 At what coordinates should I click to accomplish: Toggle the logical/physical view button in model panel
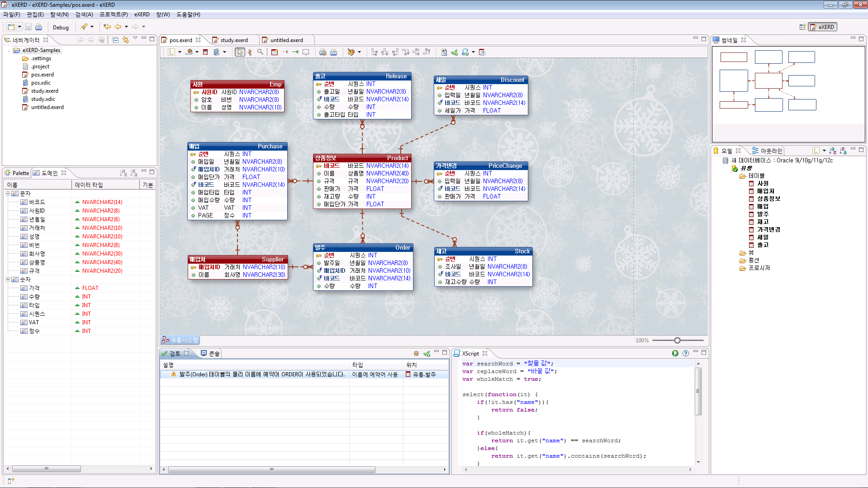816,151
